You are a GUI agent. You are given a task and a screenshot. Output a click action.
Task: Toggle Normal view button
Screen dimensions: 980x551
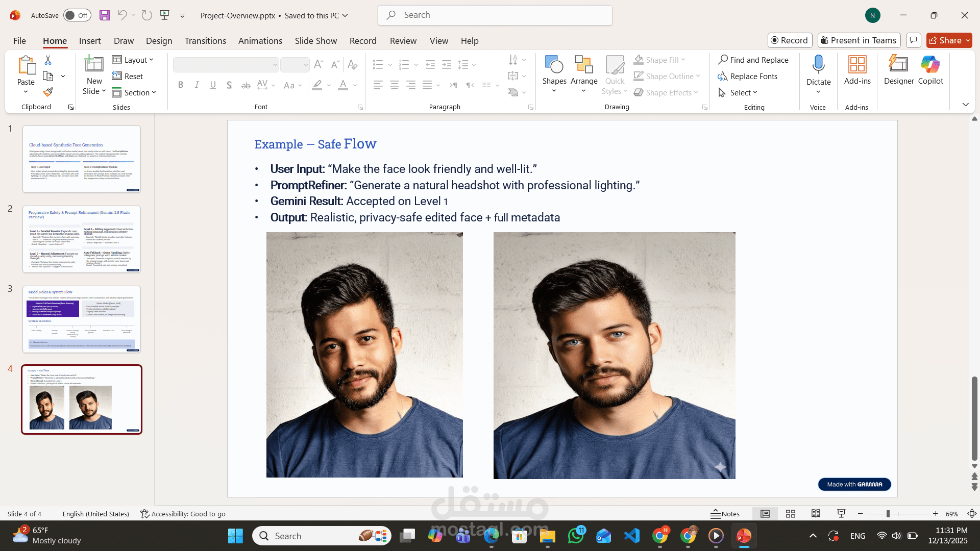(x=765, y=514)
